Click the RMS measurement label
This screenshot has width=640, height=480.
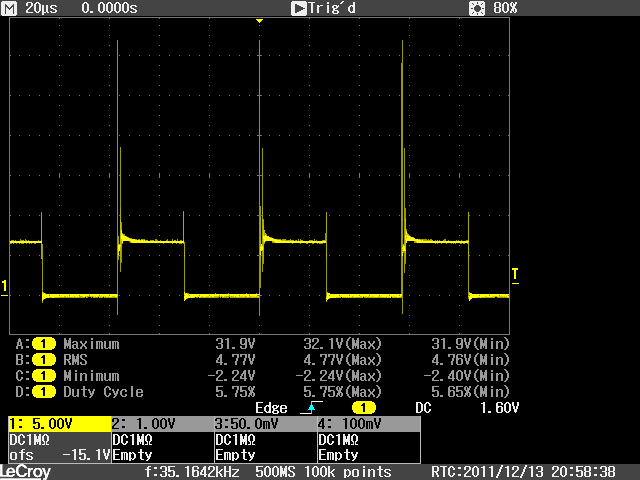point(76,360)
